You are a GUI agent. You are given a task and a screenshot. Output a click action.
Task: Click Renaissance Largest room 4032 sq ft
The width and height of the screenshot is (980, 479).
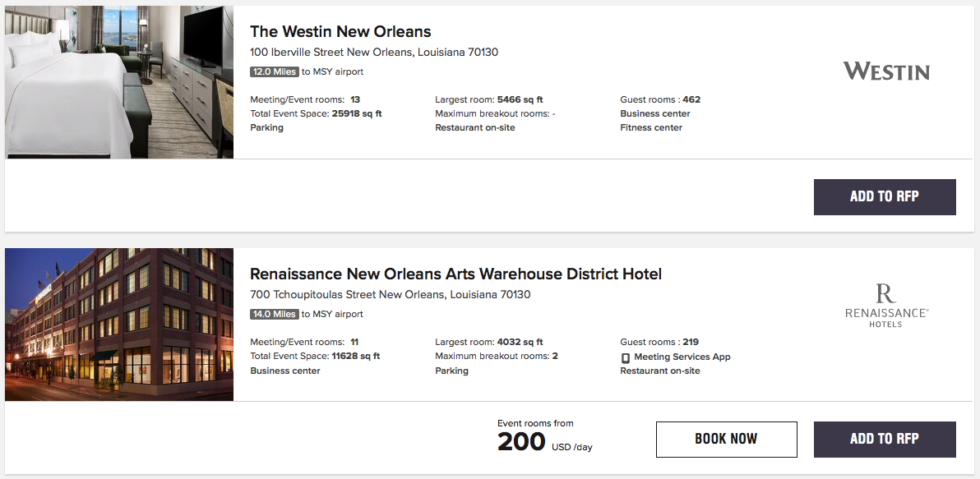pos(488,342)
